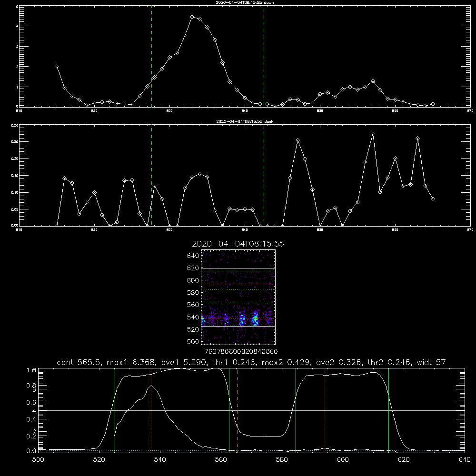
Task: Click lower white horizontal line near 525 in image
Action: click(x=238, y=326)
